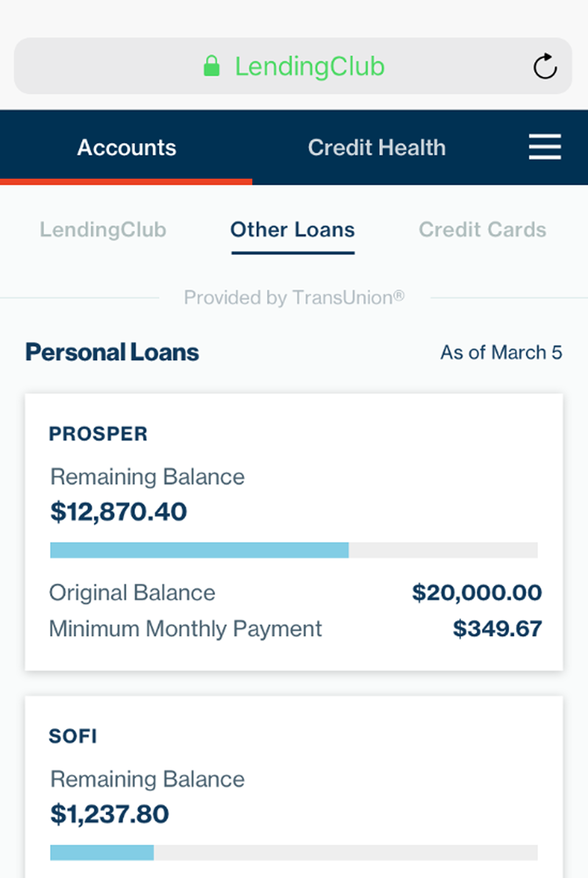Click the $12,870.40 remaining balance
The image size is (588, 878).
[118, 512]
